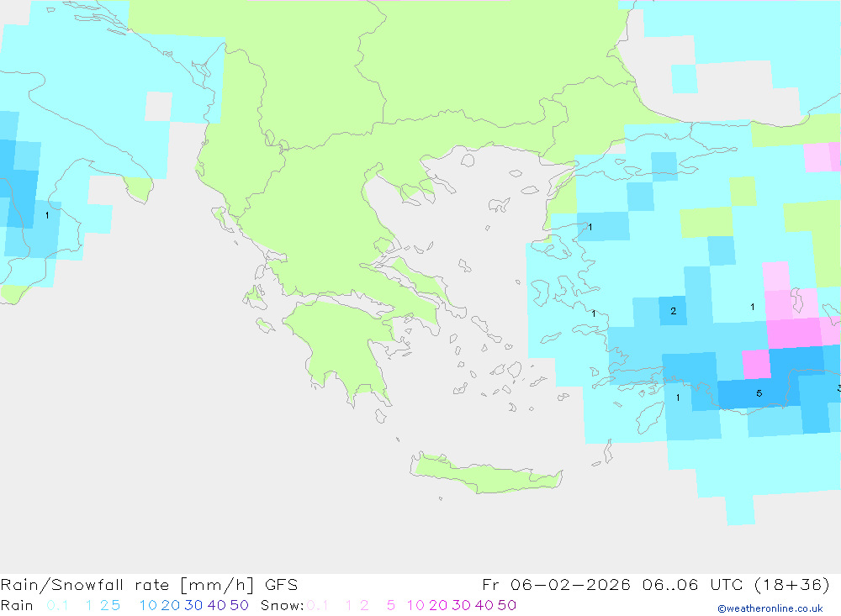This screenshot has width=841, height=616.
Task: Select the Rain legend value "40"
Action: pyautogui.click(x=217, y=605)
